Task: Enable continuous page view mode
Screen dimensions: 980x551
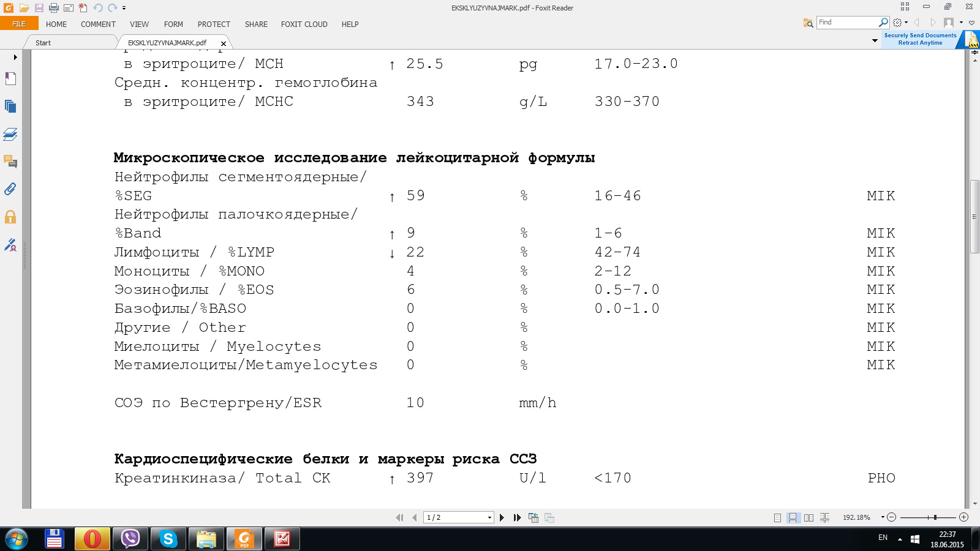Action: (x=793, y=517)
